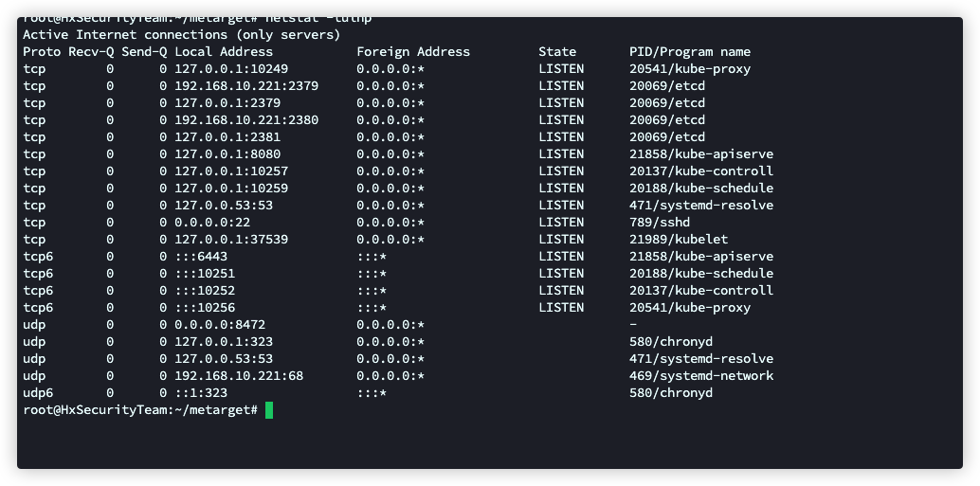This screenshot has width=980, height=486.
Task: Click the "Foreign Address" column header
Action: [x=412, y=51]
